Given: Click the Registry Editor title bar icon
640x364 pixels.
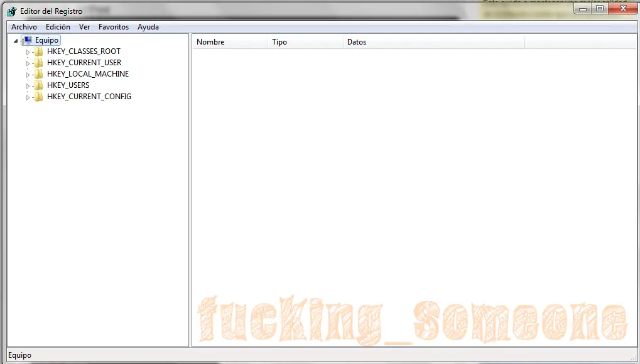Looking at the screenshot, I should [12, 11].
